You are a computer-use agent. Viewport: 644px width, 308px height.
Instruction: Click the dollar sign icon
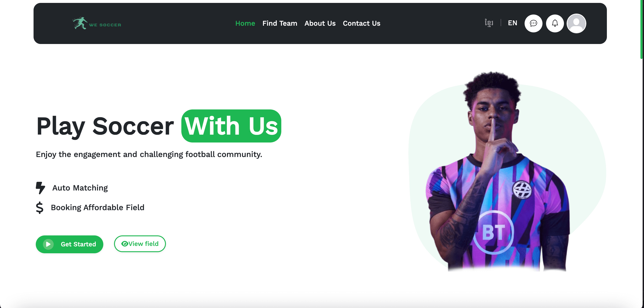point(40,207)
